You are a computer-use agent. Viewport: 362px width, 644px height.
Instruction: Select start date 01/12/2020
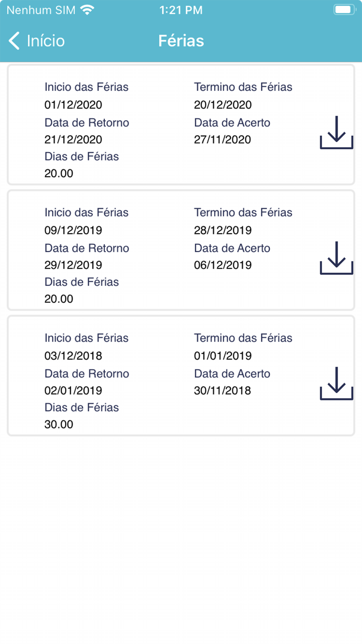73,105
